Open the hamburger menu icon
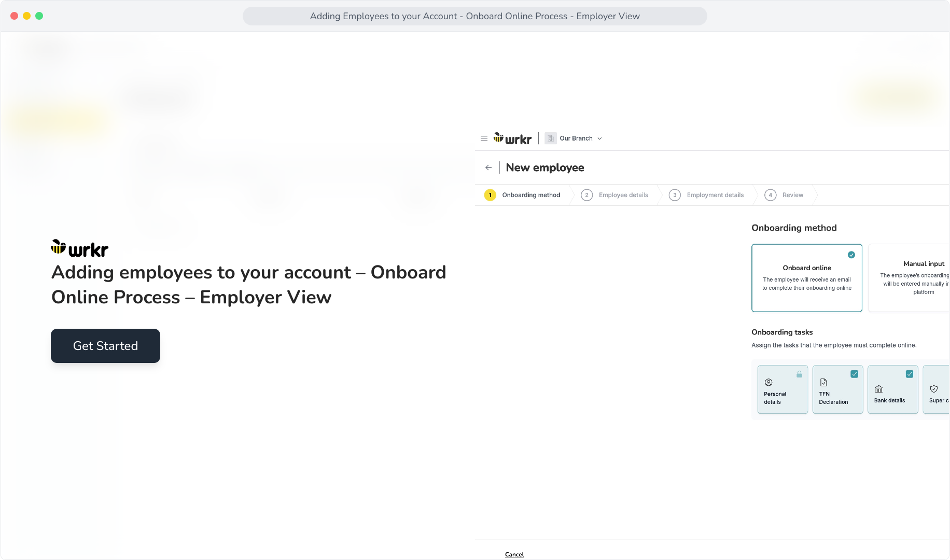 [x=484, y=138]
